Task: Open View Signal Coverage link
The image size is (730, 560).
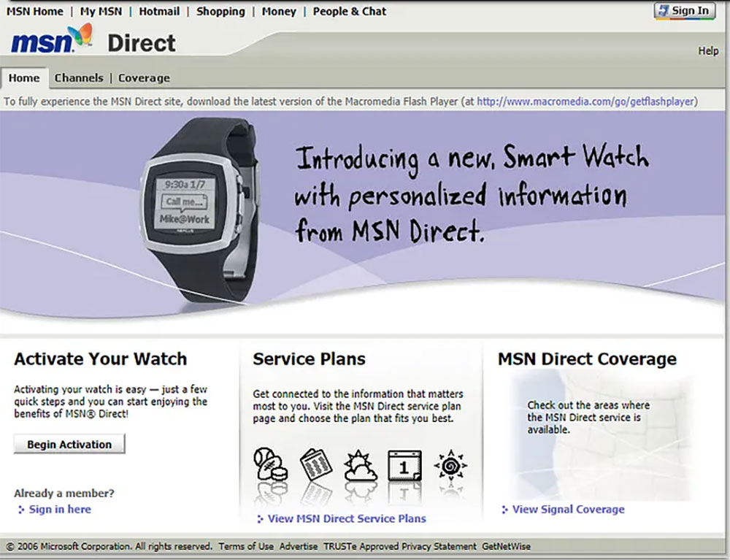Action: [569, 510]
